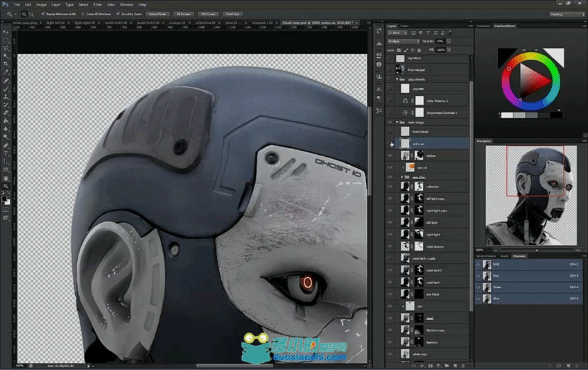This screenshot has width=588, height=370.
Task: Hide the reflection layer
Action: click(x=390, y=187)
